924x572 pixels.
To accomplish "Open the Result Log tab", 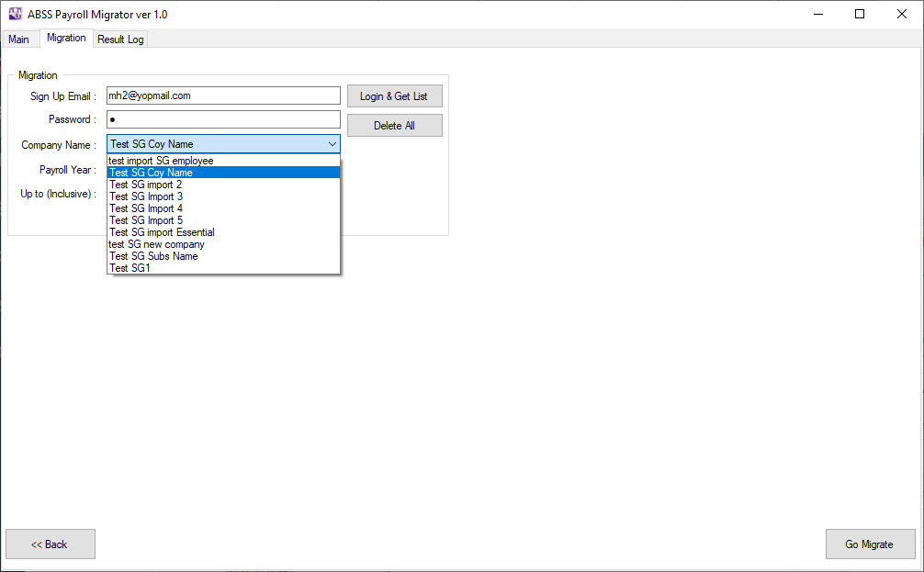I will [x=120, y=39].
